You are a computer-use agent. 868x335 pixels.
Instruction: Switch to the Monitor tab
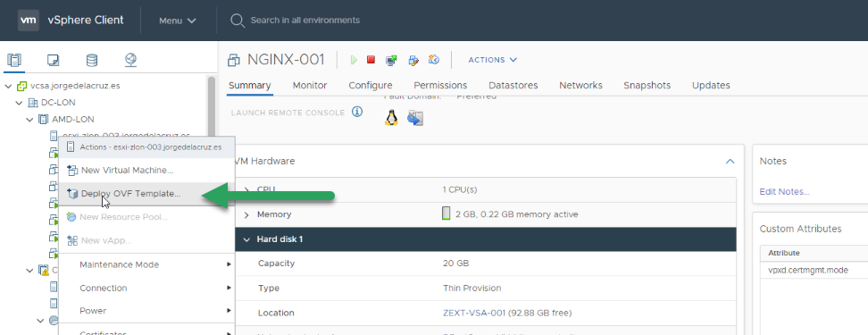[310, 85]
